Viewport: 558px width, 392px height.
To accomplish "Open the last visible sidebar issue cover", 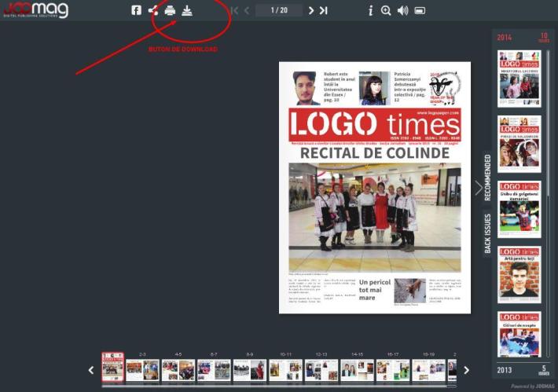I will 519,335.
